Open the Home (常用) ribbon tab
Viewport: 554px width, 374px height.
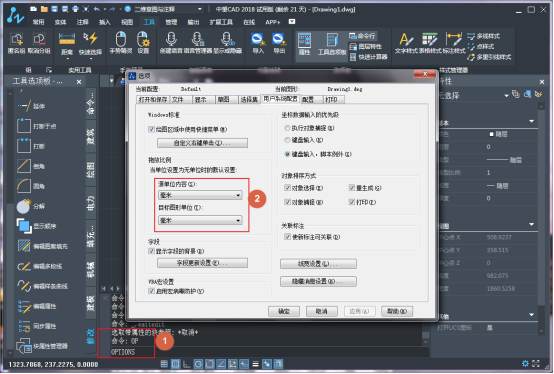[x=39, y=22]
